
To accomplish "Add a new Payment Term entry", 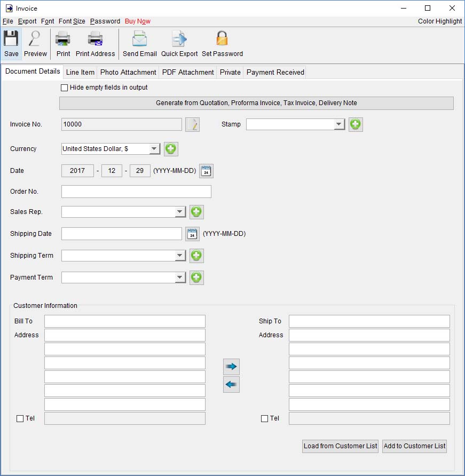I will (x=196, y=277).
